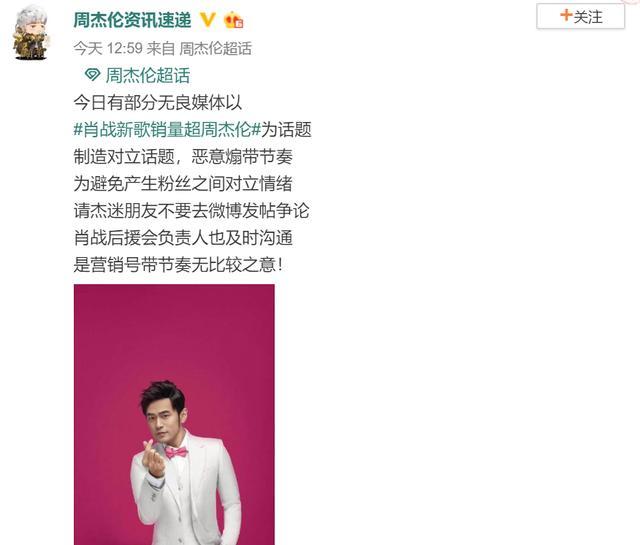Follow the account with the 关注 button
Image resolution: width=640 pixels, height=545 pixels.
(580, 16)
